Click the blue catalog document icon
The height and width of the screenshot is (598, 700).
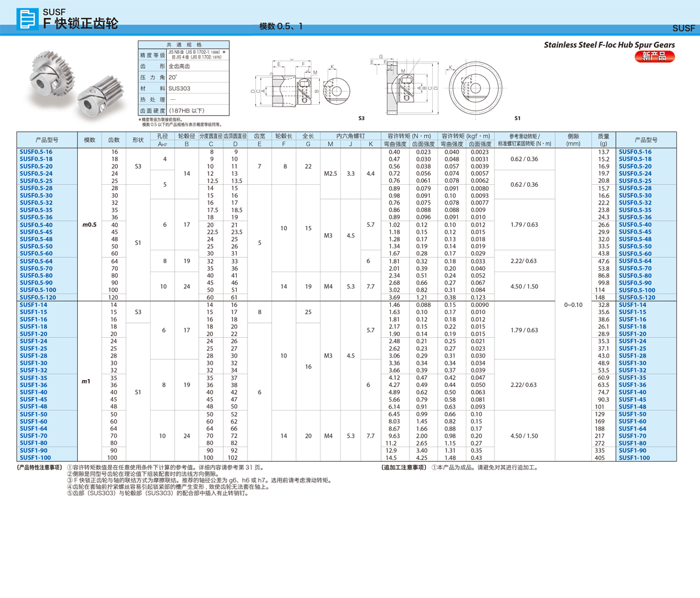click(x=27, y=19)
